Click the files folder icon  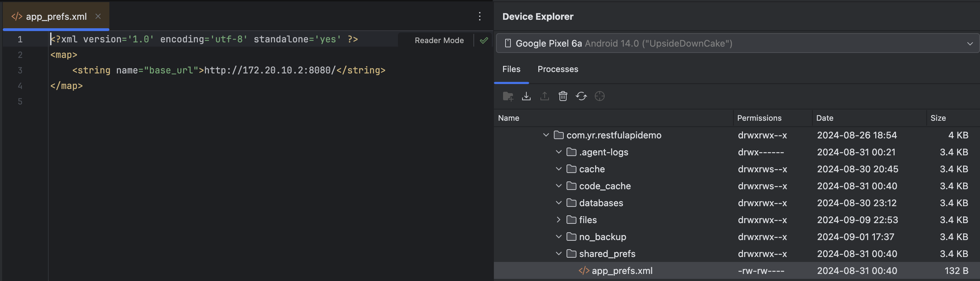pos(571,220)
